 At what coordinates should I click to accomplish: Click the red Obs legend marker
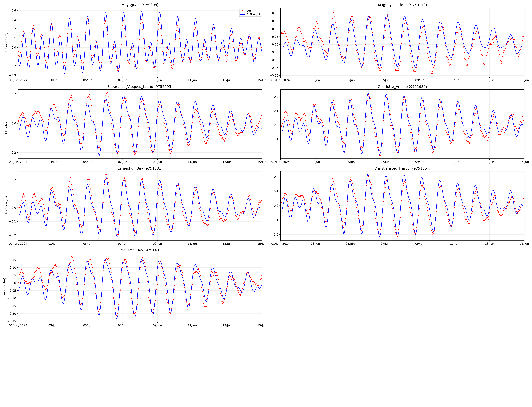[x=243, y=11]
